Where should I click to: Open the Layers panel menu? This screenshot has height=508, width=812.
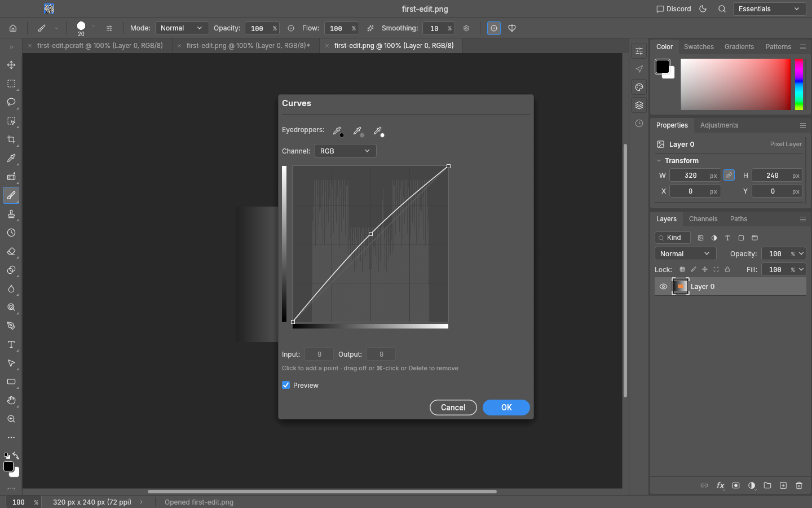[x=803, y=219]
